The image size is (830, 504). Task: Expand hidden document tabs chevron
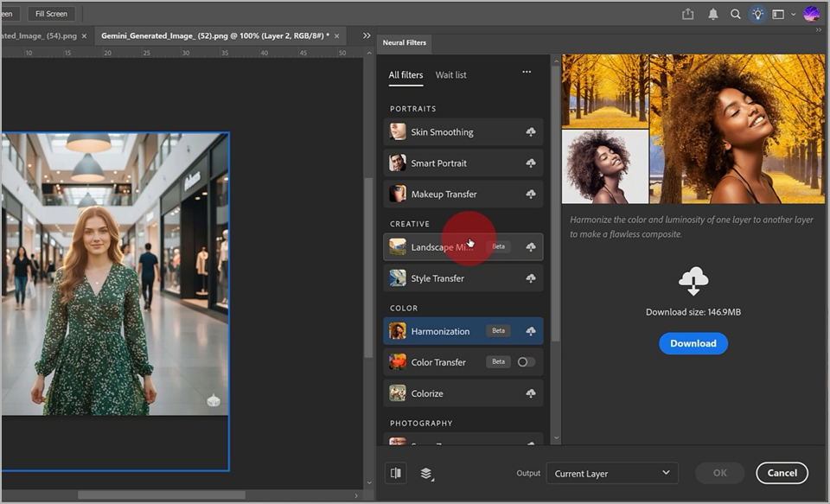click(367, 35)
